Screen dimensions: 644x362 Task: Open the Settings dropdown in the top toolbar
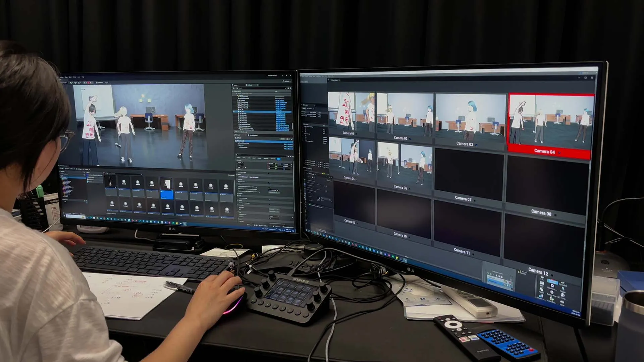286,81
